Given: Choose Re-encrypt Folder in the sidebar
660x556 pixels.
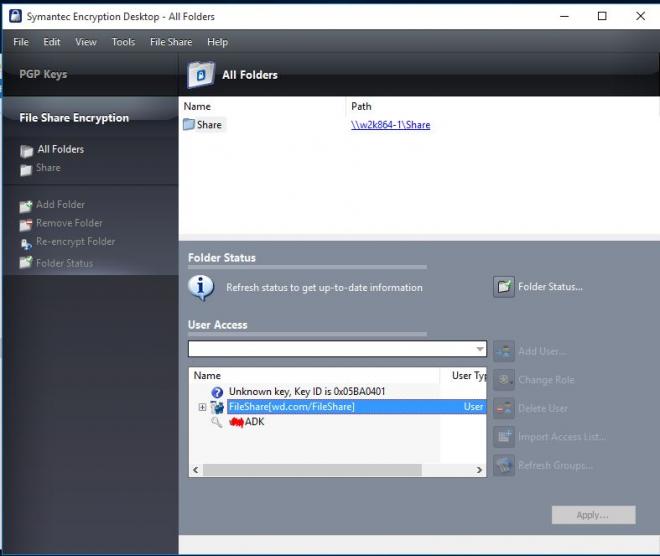Looking at the screenshot, I should 76,242.
